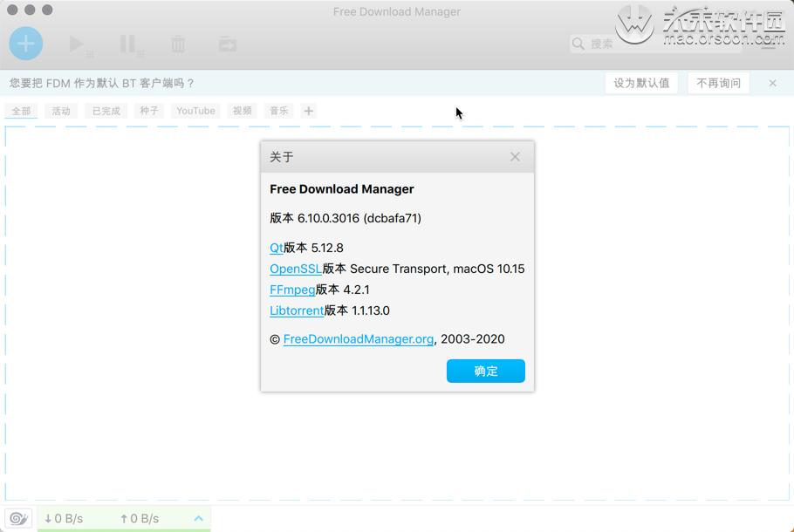This screenshot has width=794, height=532.
Task: Set FDM as default with 设为默认值
Action: coord(642,83)
